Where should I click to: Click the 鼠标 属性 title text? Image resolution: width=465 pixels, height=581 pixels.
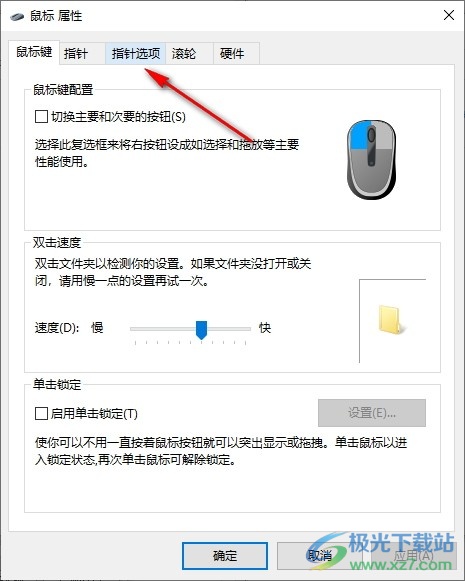(56, 16)
